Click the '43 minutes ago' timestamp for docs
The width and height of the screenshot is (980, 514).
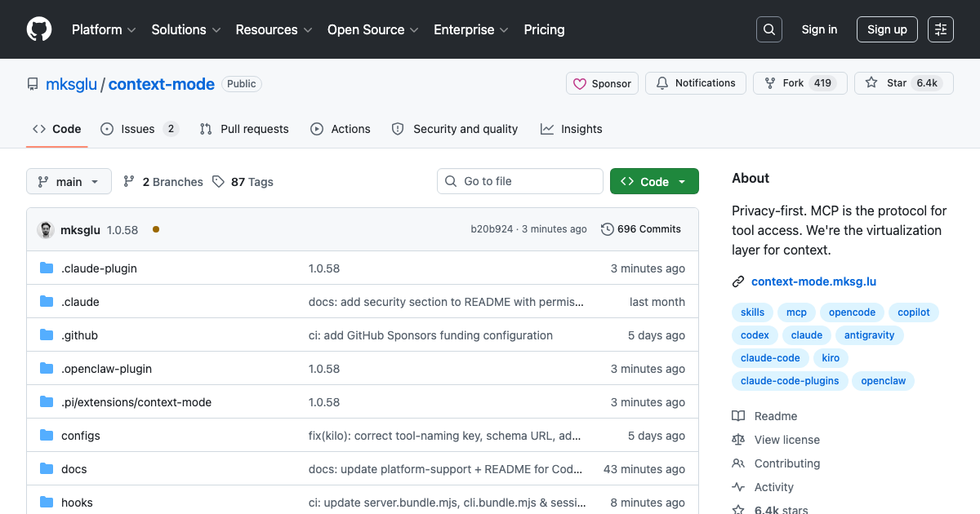[x=644, y=469]
